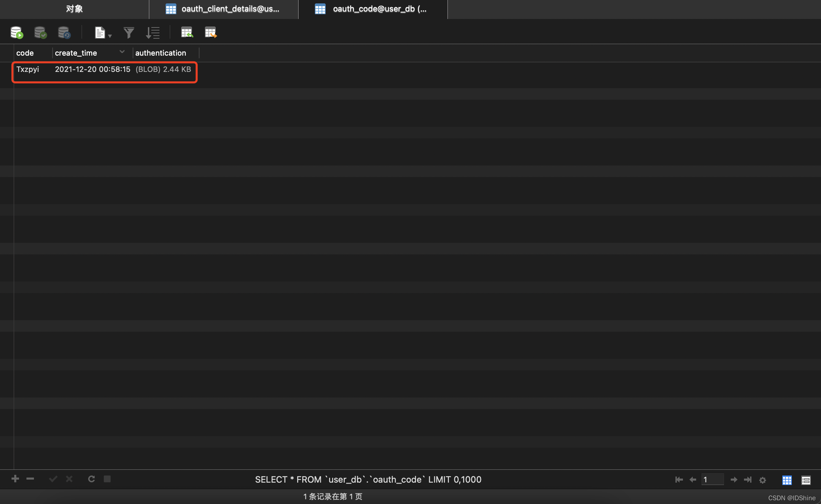This screenshot has height=504, width=821.
Task: Discard changes with the X icon
Action: (69, 479)
